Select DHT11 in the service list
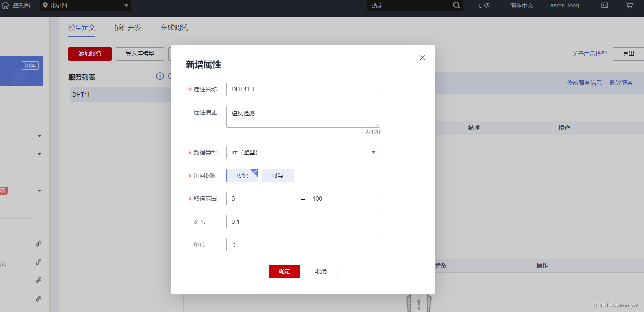Screen dimensions: 644x312 click(120, 94)
